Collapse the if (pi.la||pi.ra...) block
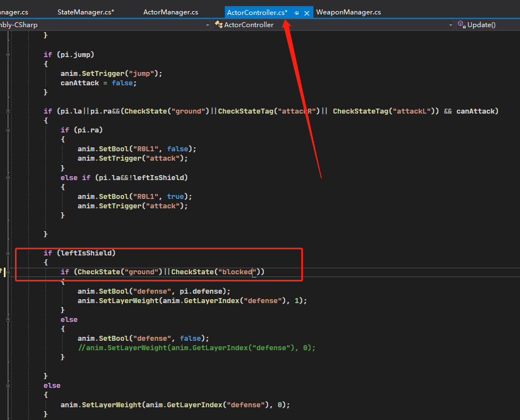 click(x=8, y=111)
